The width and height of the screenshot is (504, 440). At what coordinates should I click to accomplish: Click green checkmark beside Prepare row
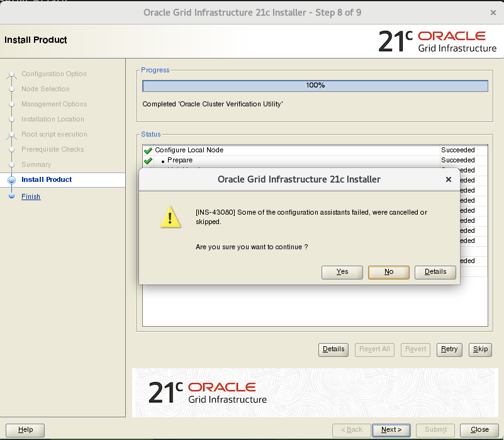pos(148,160)
